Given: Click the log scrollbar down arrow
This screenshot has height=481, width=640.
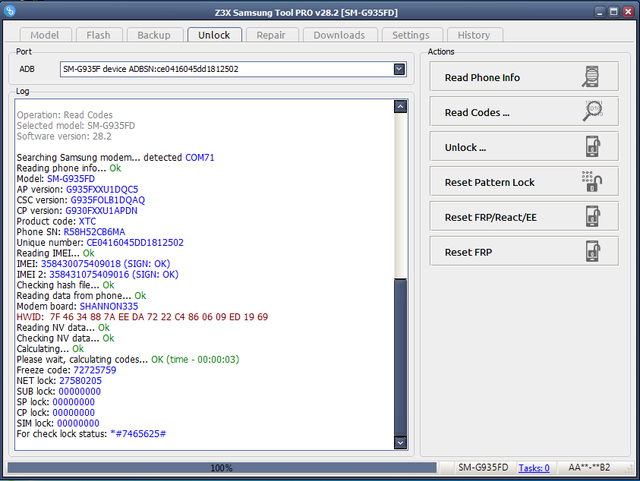Looking at the screenshot, I should (400, 443).
